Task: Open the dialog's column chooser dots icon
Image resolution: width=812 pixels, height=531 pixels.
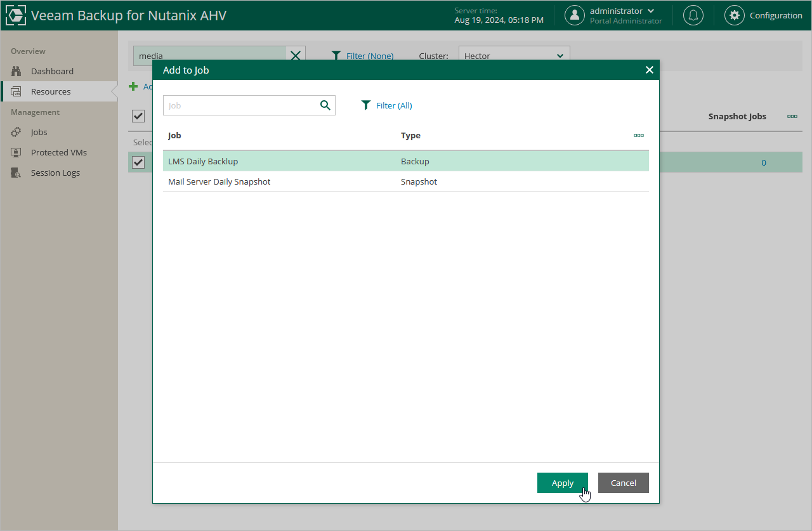Action: click(639, 135)
